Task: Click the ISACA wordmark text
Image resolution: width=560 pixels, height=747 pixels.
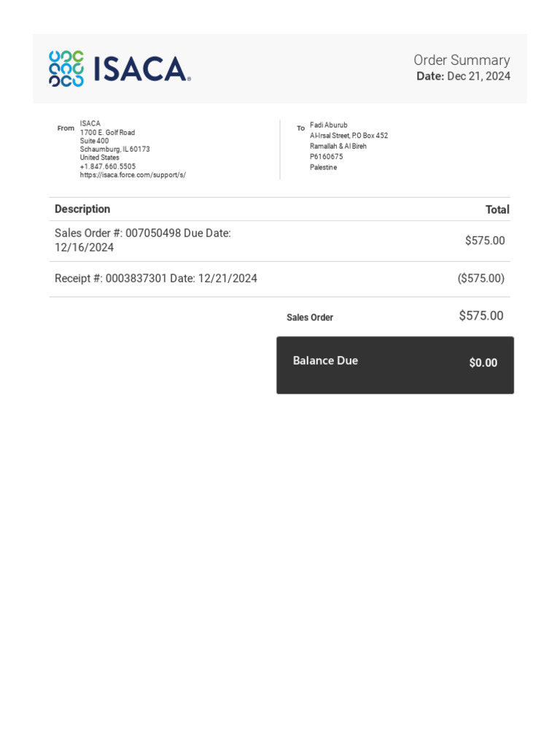Action: [x=141, y=69]
